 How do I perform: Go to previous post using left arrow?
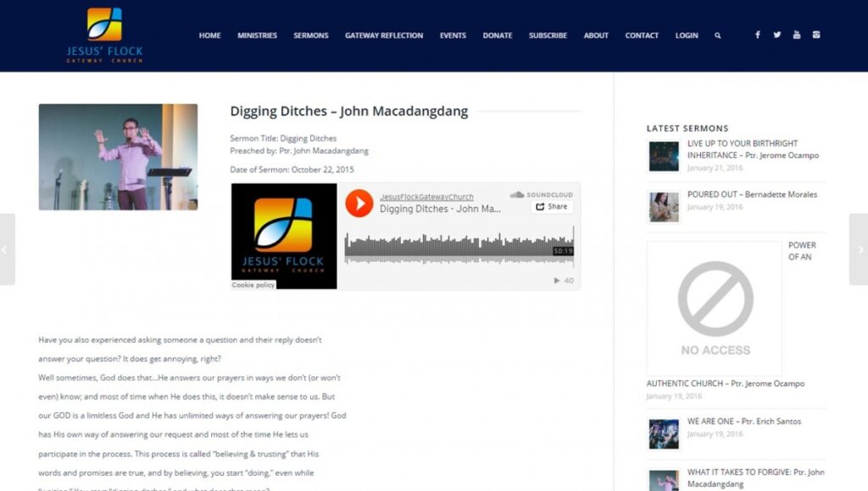click(x=7, y=249)
